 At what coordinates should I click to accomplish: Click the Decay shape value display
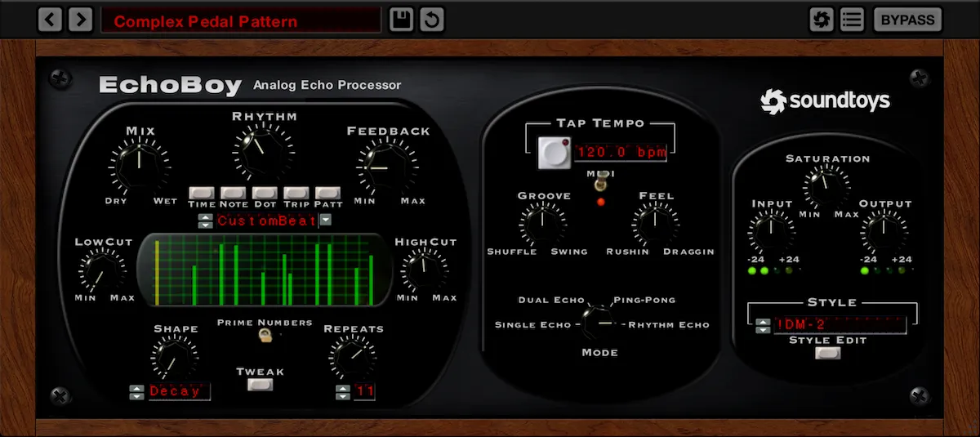[x=179, y=392]
